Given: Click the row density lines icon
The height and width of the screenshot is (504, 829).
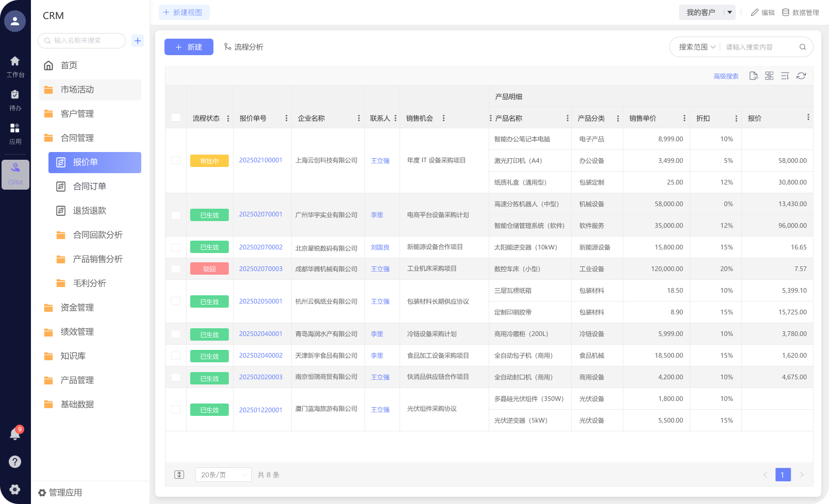Looking at the screenshot, I should 785,76.
